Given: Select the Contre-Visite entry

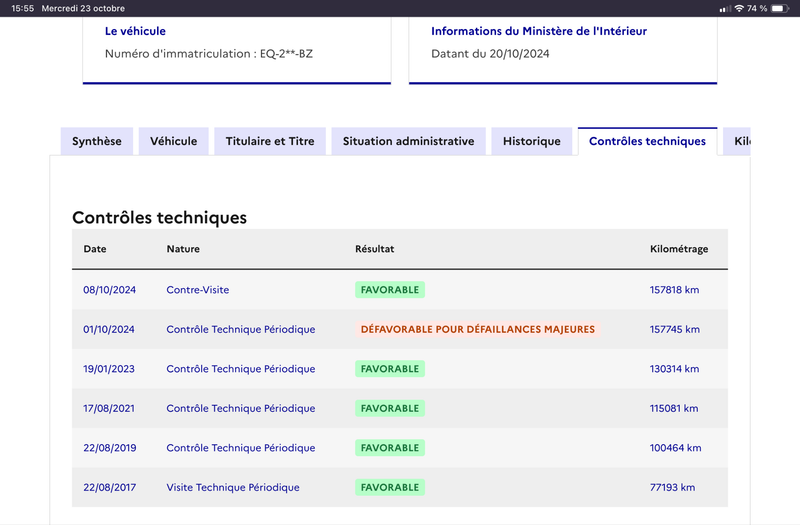Looking at the screenshot, I should pos(197,290).
